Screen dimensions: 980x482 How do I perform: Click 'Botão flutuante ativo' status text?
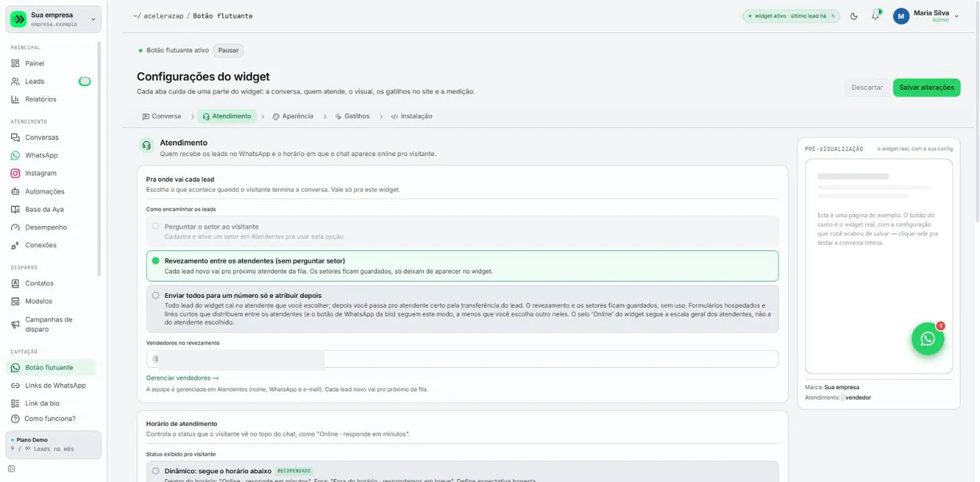click(178, 50)
